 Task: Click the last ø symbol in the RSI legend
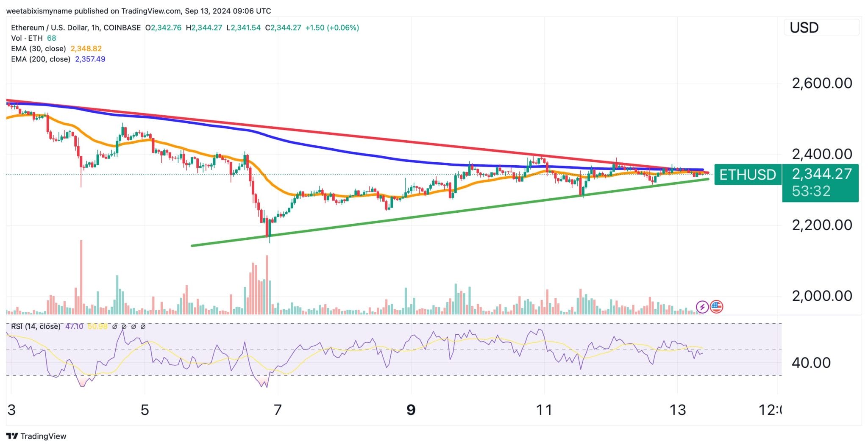pos(143,327)
